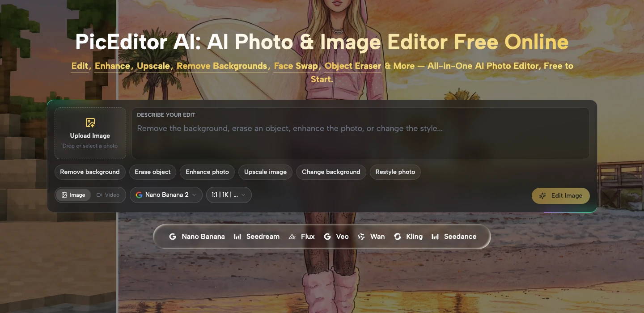Viewport: 644px width, 313px height.
Task: Click the Seedance label in model strip
Action: [460, 237]
